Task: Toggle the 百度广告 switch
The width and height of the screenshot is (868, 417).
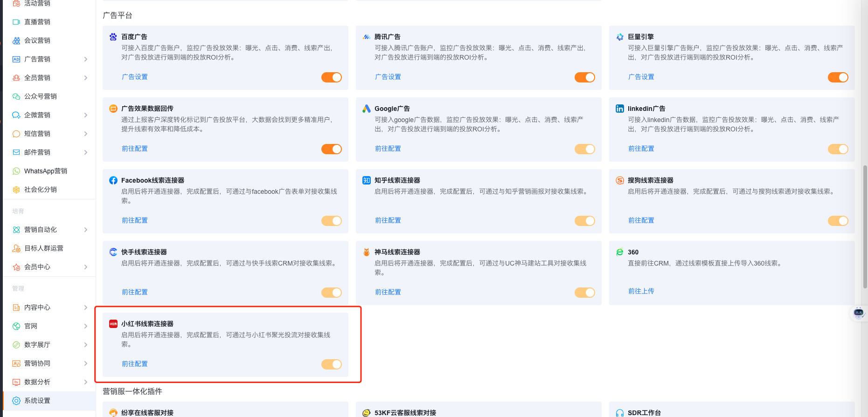Action: pyautogui.click(x=332, y=77)
